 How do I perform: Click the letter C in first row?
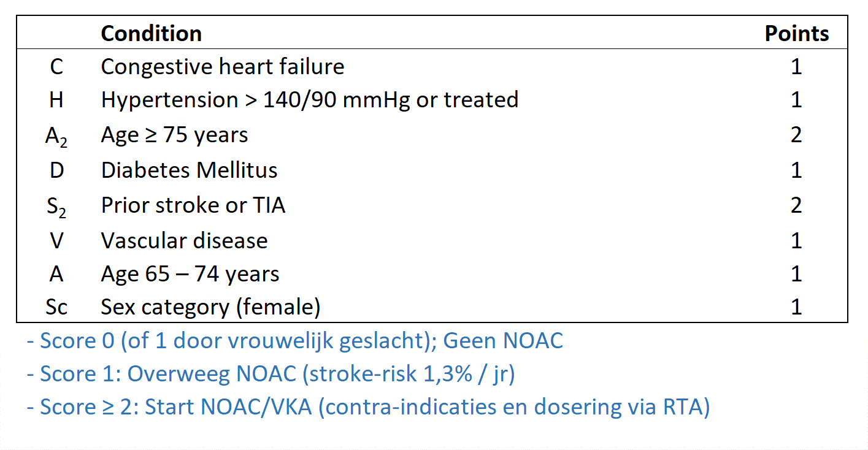(x=56, y=66)
